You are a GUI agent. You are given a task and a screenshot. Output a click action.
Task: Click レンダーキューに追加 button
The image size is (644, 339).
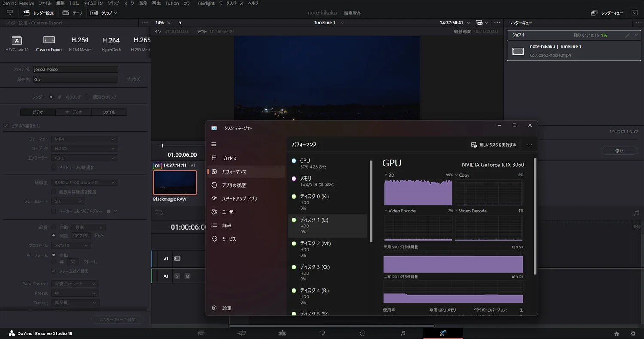click(118, 320)
